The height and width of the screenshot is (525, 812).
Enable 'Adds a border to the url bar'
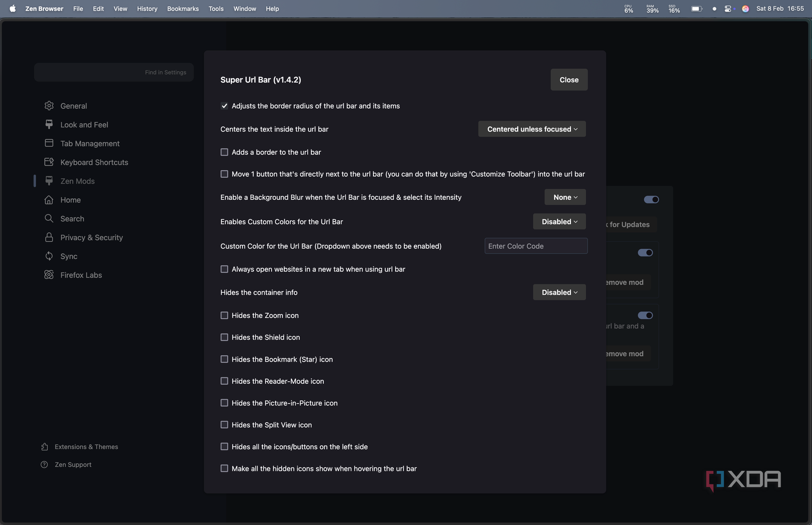(x=224, y=152)
